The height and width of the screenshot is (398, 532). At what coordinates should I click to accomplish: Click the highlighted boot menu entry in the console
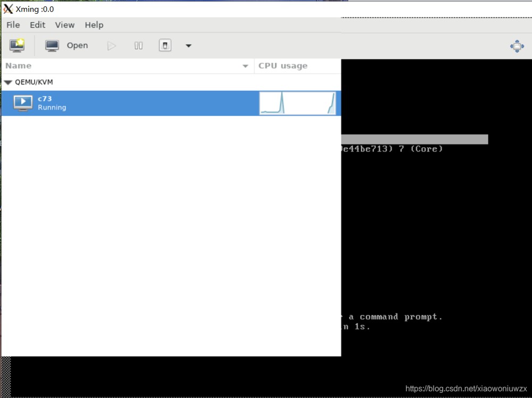414,139
